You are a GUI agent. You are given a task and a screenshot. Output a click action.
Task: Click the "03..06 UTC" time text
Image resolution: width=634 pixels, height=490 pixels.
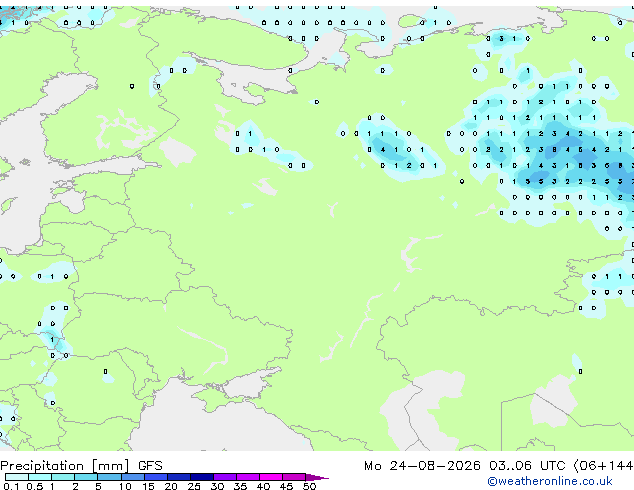527,466
